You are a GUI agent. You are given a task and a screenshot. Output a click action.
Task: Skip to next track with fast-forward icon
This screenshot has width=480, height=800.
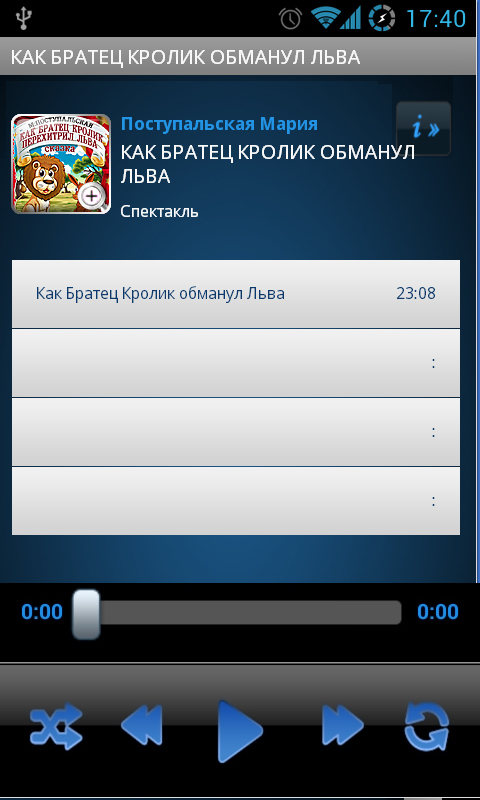point(343,725)
